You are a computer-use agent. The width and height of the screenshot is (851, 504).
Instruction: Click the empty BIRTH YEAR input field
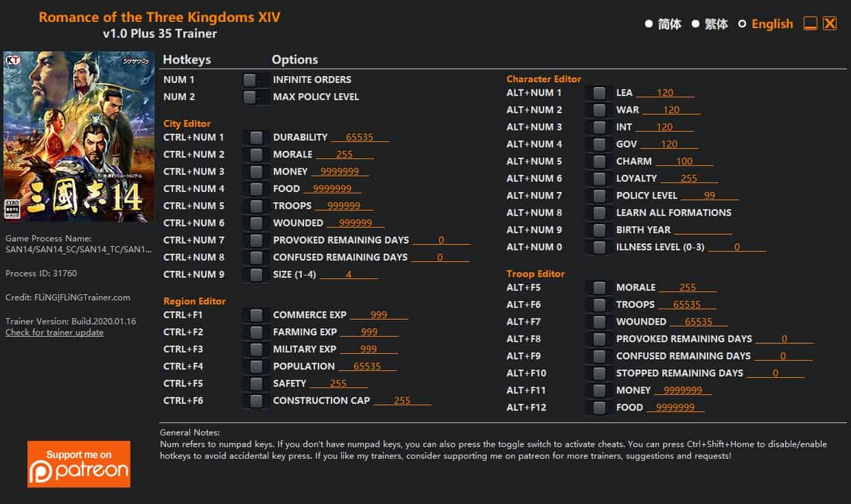[x=703, y=230]
